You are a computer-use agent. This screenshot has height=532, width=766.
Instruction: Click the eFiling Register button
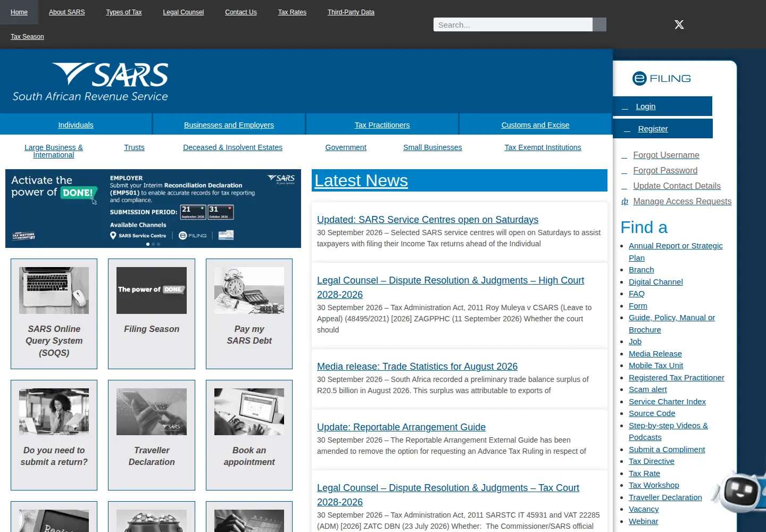(663, 129)
